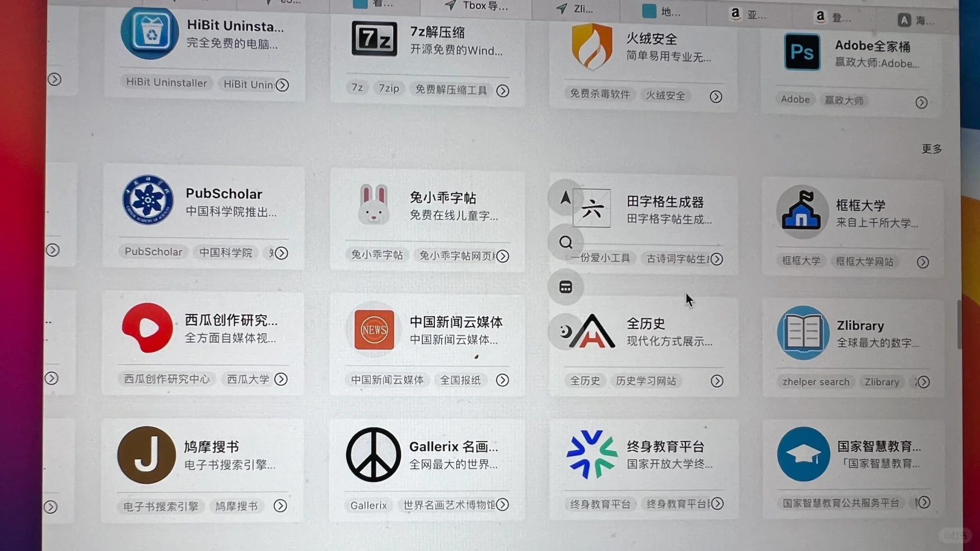Open the 中国新闻云媒体 title
This screenshot has width=980, height=551.
(x=456, y=322)
